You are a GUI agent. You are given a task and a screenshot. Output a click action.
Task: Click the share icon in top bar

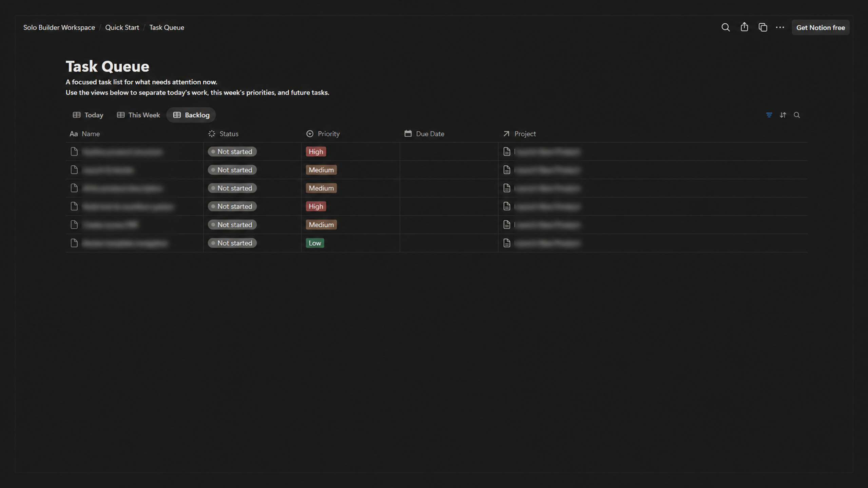(744, 27)
